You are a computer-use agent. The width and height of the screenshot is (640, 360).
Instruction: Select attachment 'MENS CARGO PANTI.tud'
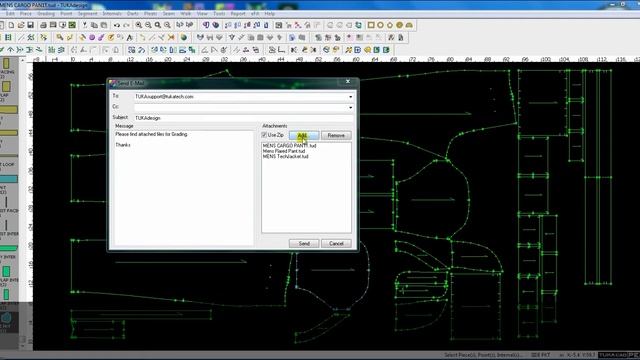point(289,146)
